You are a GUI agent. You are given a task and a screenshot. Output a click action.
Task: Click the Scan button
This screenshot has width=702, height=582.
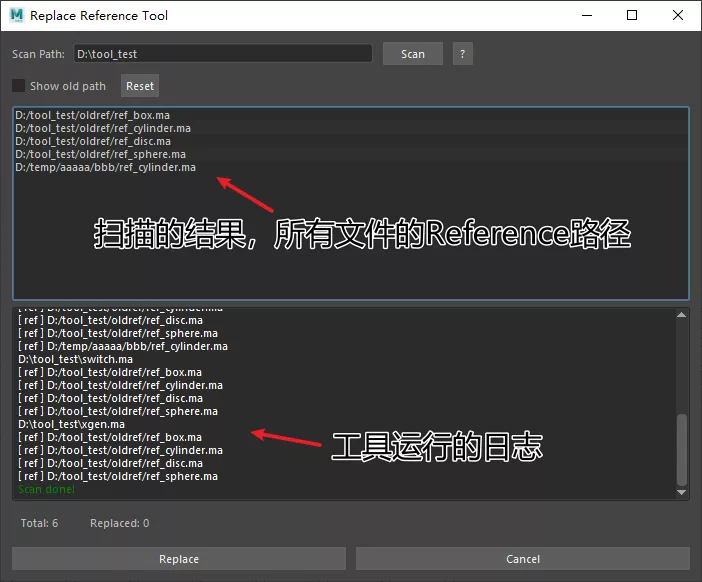pos(413,54)
